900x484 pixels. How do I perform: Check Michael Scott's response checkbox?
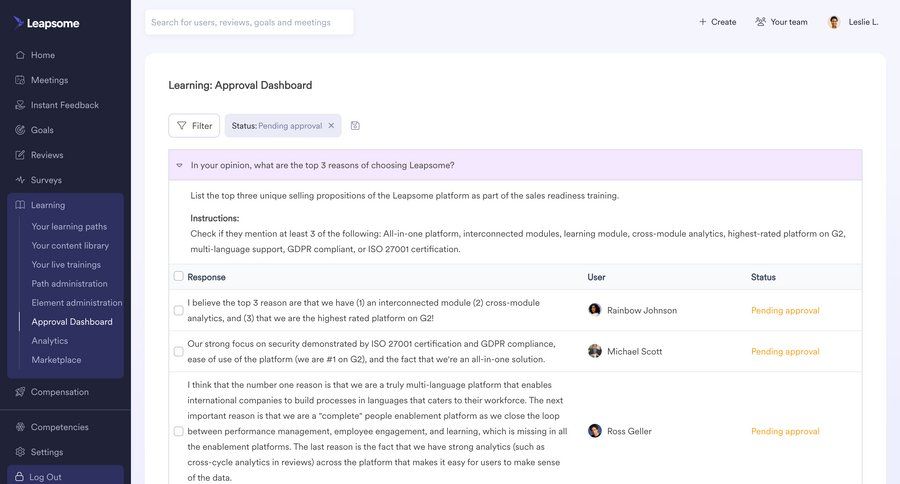pyautogui.click(x=179, y=351)
